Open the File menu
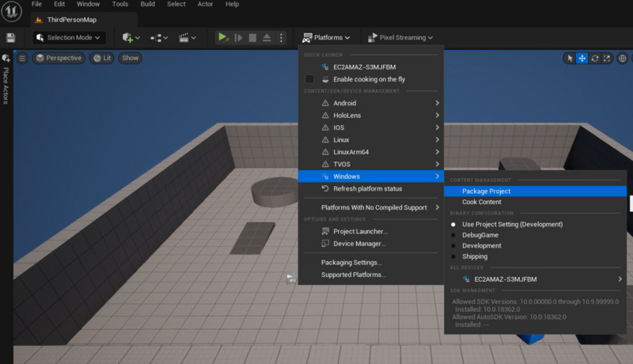 pyautogui.click(x=36, y=4)
